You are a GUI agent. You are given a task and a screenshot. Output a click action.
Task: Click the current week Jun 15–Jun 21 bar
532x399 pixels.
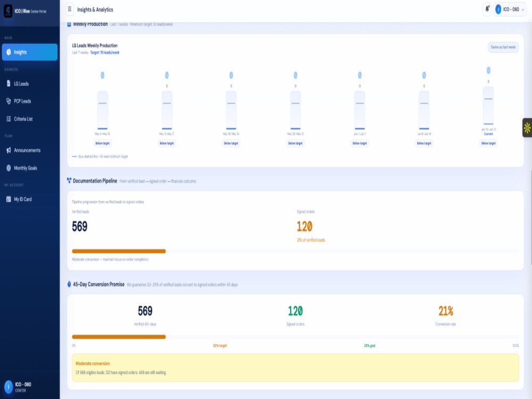click(x=488, y=105)
